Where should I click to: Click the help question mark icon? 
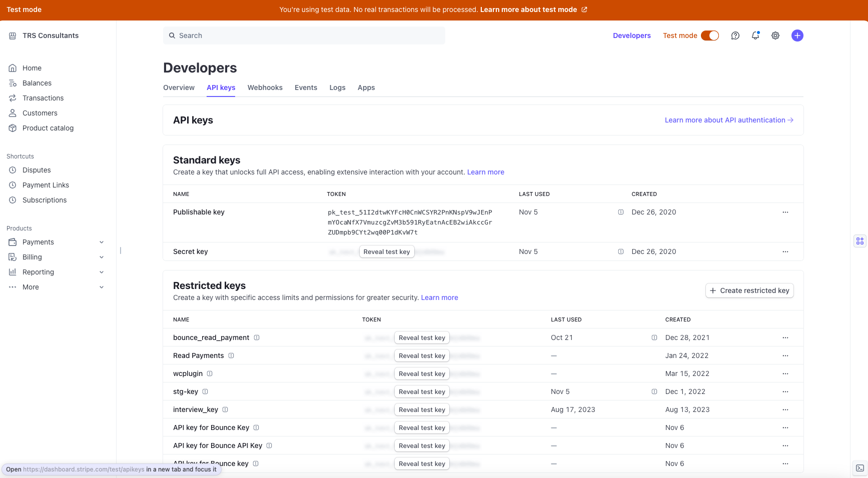(x=735, y=35)
